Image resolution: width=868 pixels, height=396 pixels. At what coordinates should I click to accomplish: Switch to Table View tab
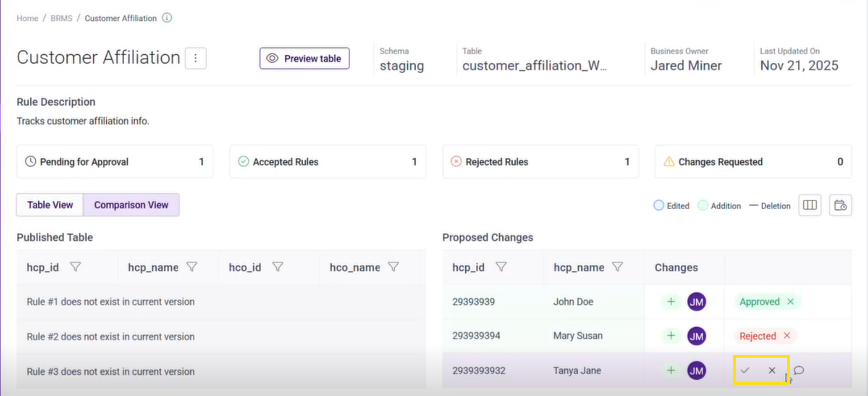(x=50, y=205)
